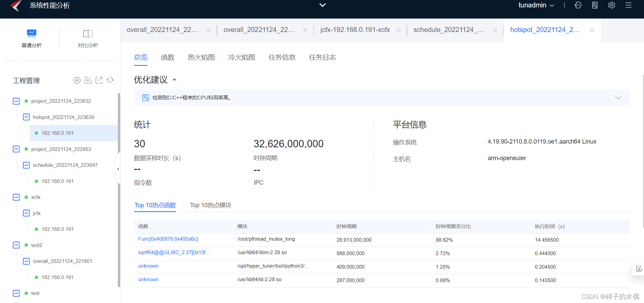Collapse the test2 project node
644x303 pixels.
click(x=16, y=245)
